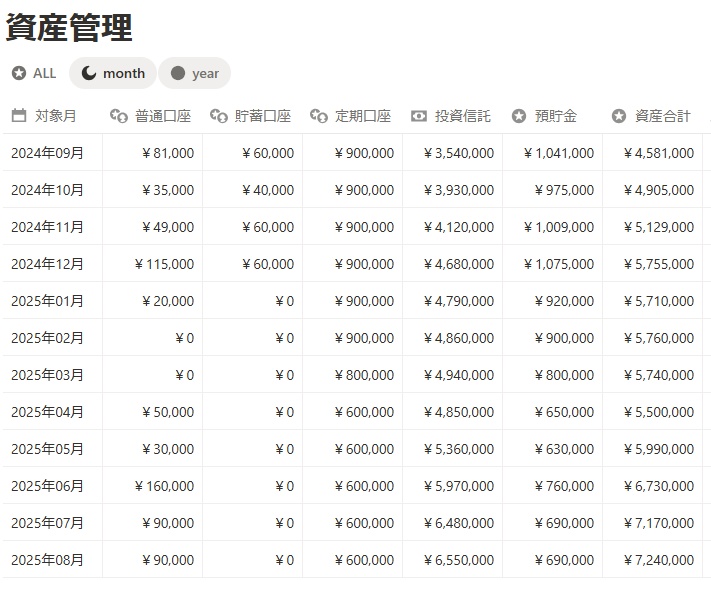
Task: Click the coin icon beside 定期口座
Action: [319, 116]
